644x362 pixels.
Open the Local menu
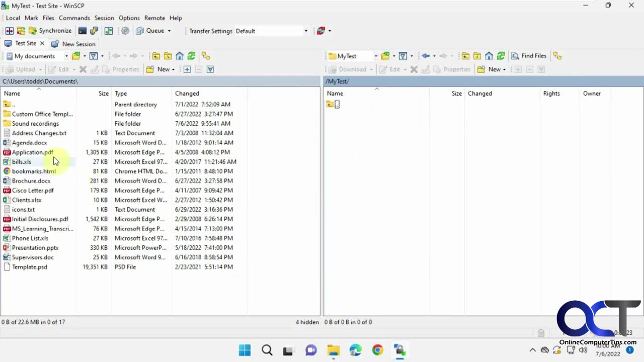pos(13,18)
